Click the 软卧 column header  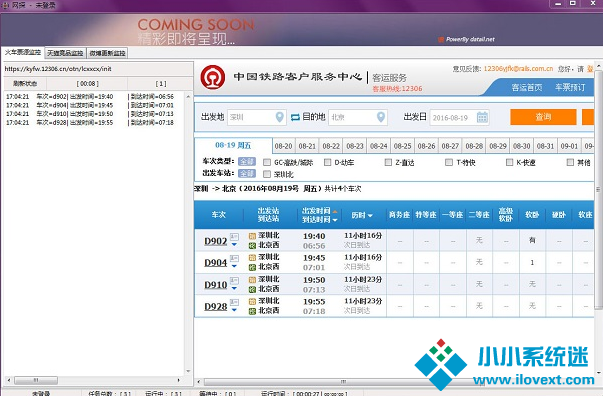(532, 215)
